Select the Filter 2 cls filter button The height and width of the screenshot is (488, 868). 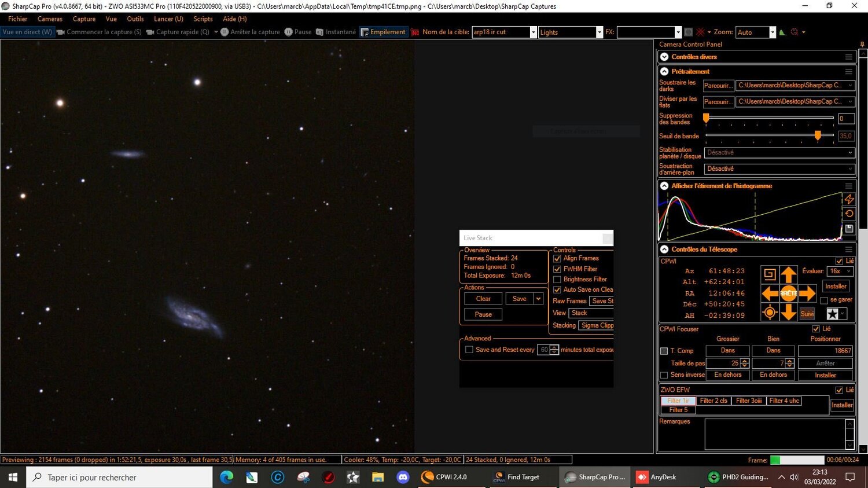point(713,400)
